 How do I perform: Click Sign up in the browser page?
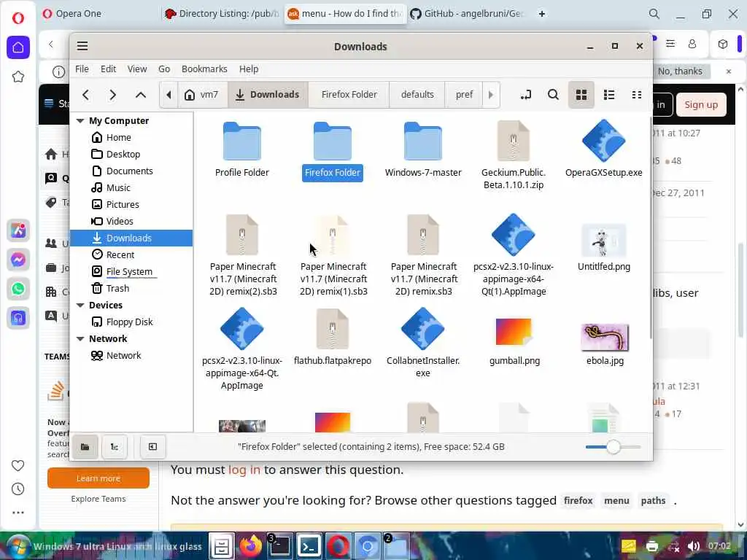tap(701, 105)
